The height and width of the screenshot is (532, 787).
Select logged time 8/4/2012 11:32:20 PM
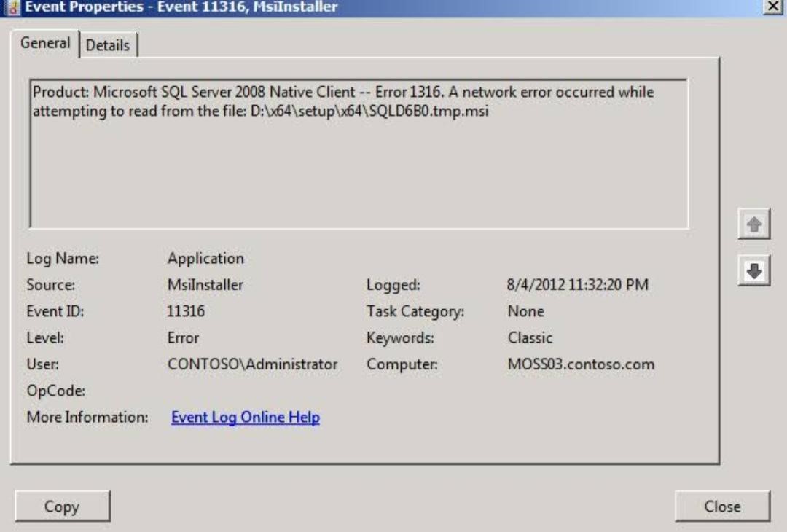point(578,284)
